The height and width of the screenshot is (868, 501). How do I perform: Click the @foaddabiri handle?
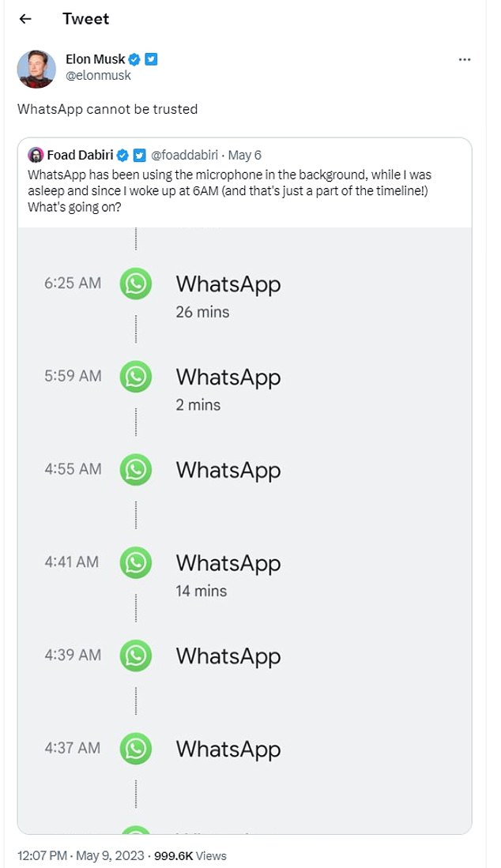click(x=184, y=155)
